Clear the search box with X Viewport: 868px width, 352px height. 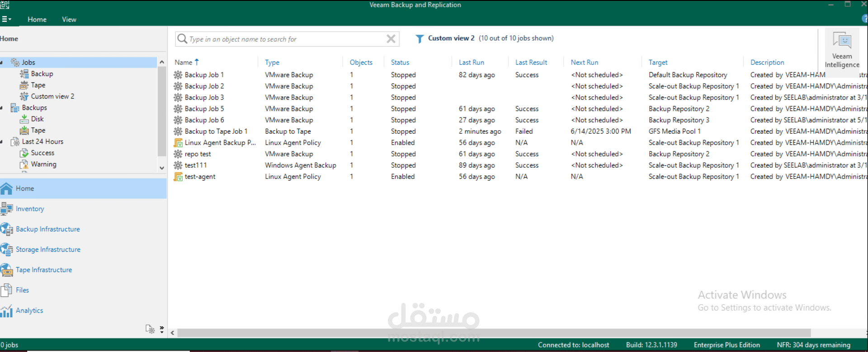point(391,39)
